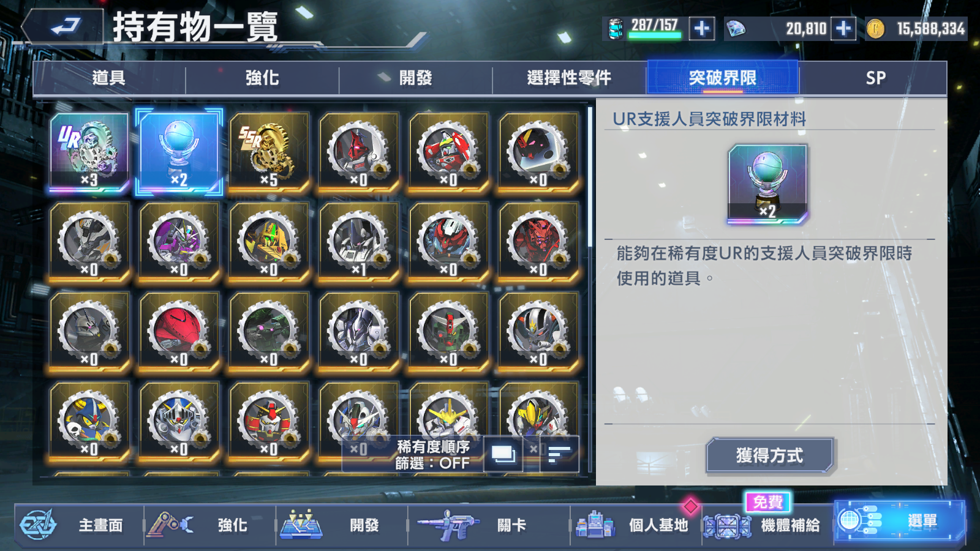Go to 主畫面 home screen
Image resolution: width=980 pixels, height=551 pixels.
pyautogui.click(x=80, y=525)
